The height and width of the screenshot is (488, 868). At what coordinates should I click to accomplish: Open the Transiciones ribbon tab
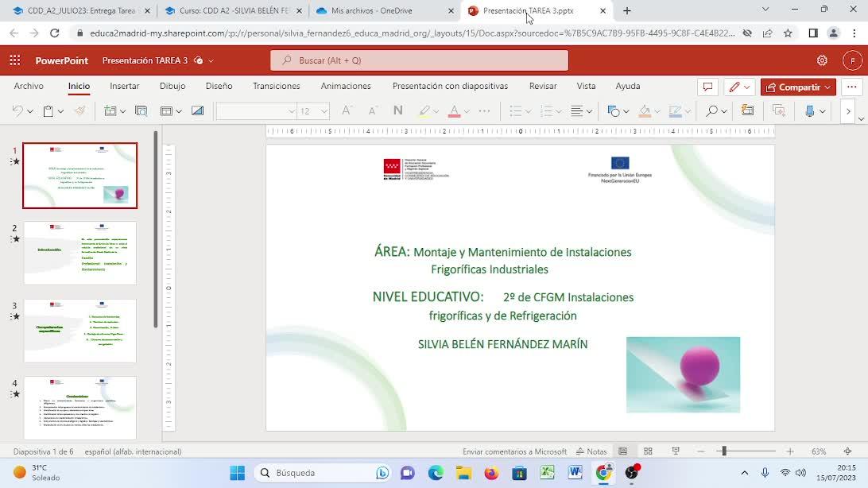click(276, 86)
